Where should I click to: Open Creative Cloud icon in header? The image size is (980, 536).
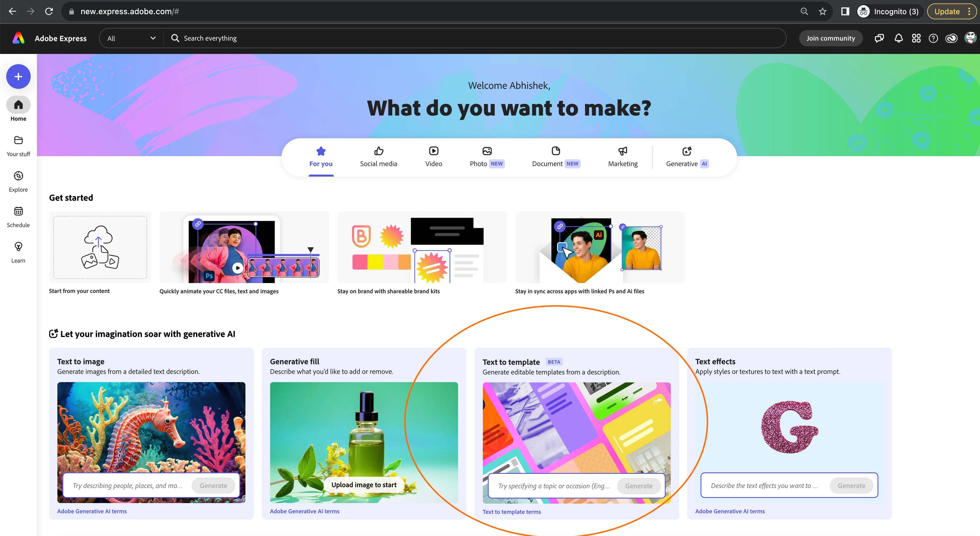(x=951, y=38)
